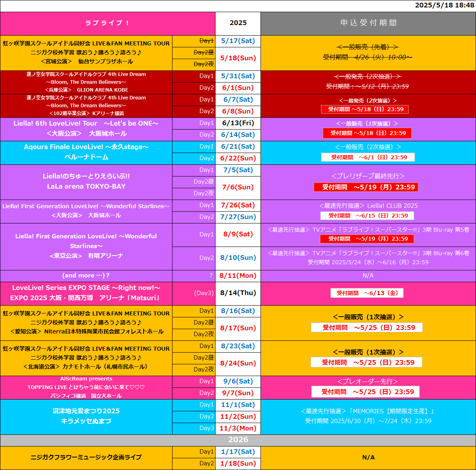The image size is (476, 470).
Task: Click the ラブライブ！ header cell
Action: click(x=108, y=23)
